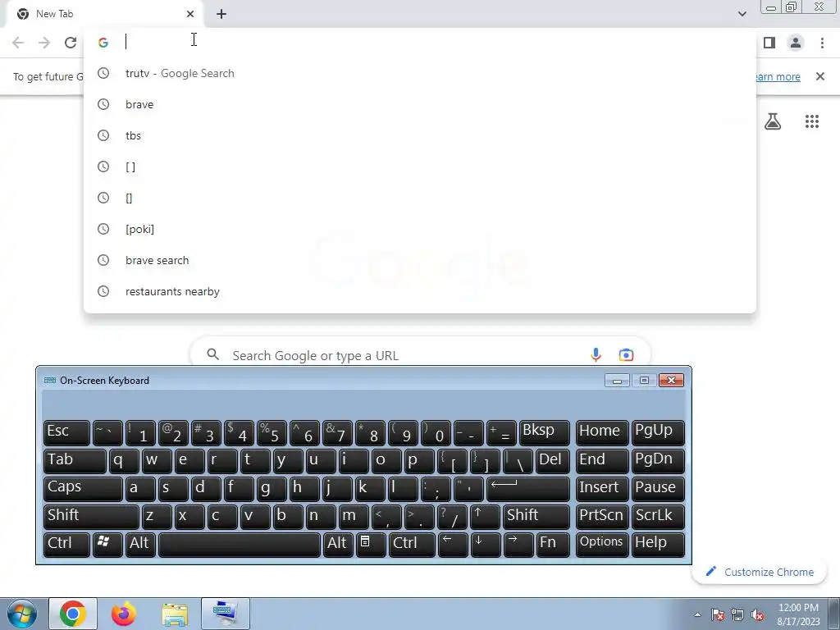Click the Home key
The width and height of the screenshot is (840, 630).
coord(602,432)
